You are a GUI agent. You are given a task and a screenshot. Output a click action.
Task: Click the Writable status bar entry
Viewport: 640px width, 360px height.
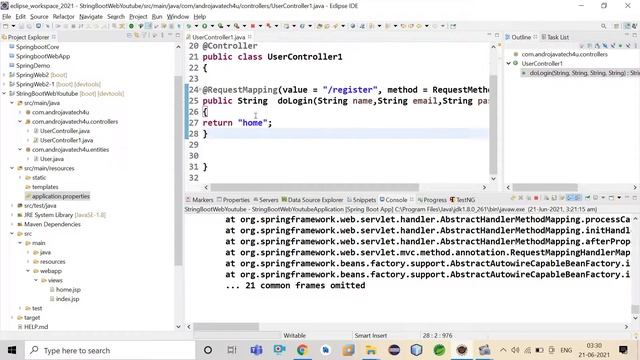tap(295, 336)
